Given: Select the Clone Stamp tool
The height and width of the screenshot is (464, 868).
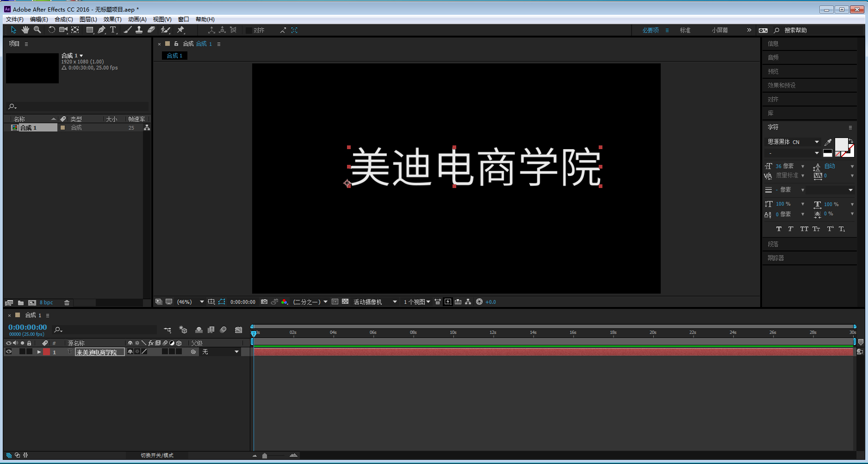Looking at the screenshot, I should tap(139, 30).
